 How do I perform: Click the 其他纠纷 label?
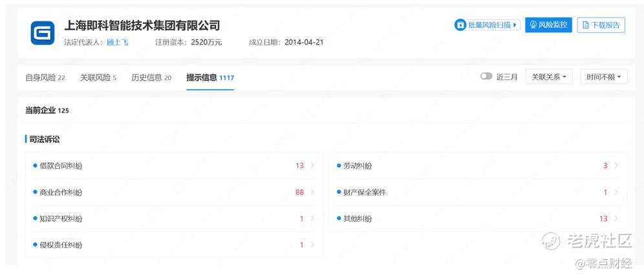pyautogui.click(x=358, y=219)
